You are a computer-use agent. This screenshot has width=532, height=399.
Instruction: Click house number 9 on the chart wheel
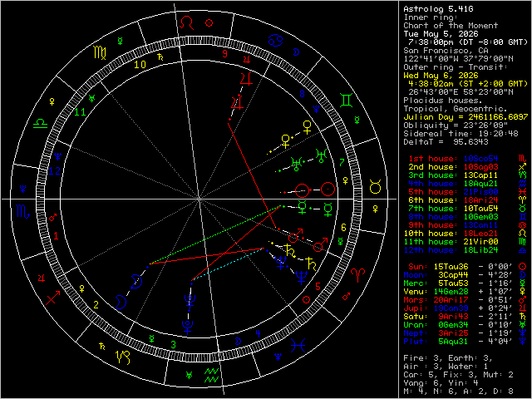(x=224, y=54)
